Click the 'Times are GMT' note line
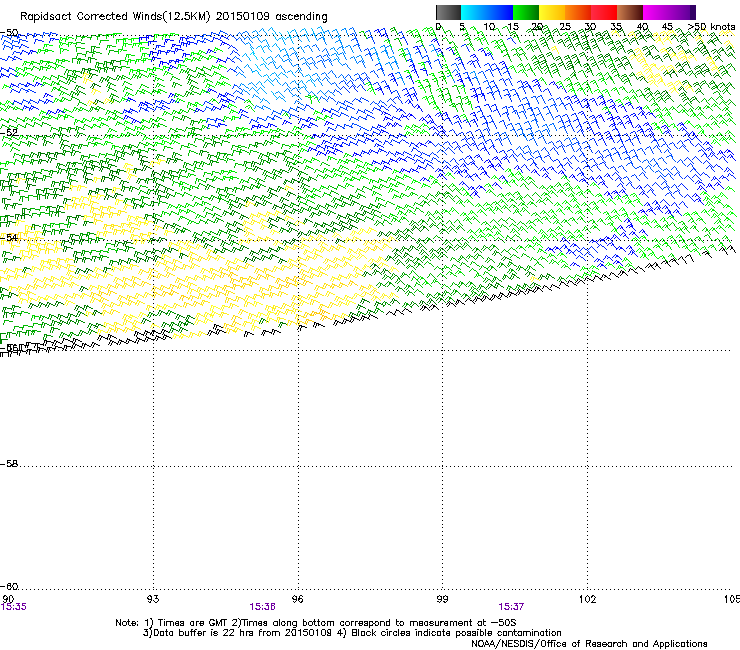Image resolution: width=740 pixels, height=650 pixels. 316,623
